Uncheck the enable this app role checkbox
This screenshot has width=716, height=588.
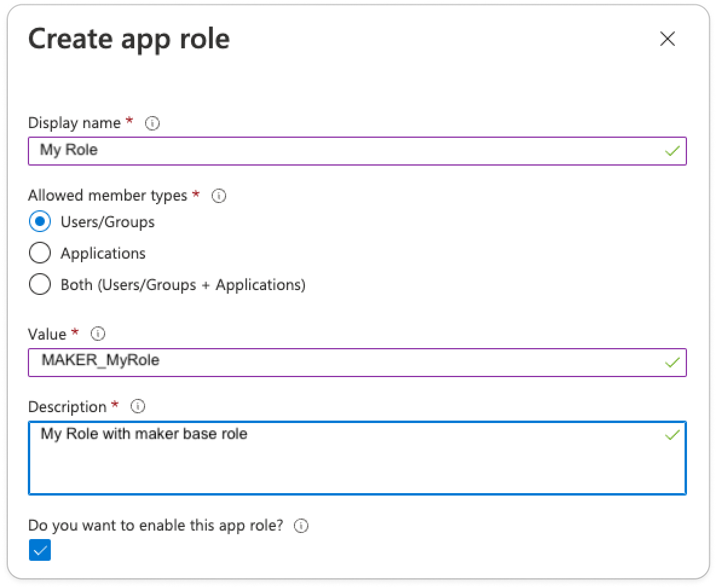[40, 550]
